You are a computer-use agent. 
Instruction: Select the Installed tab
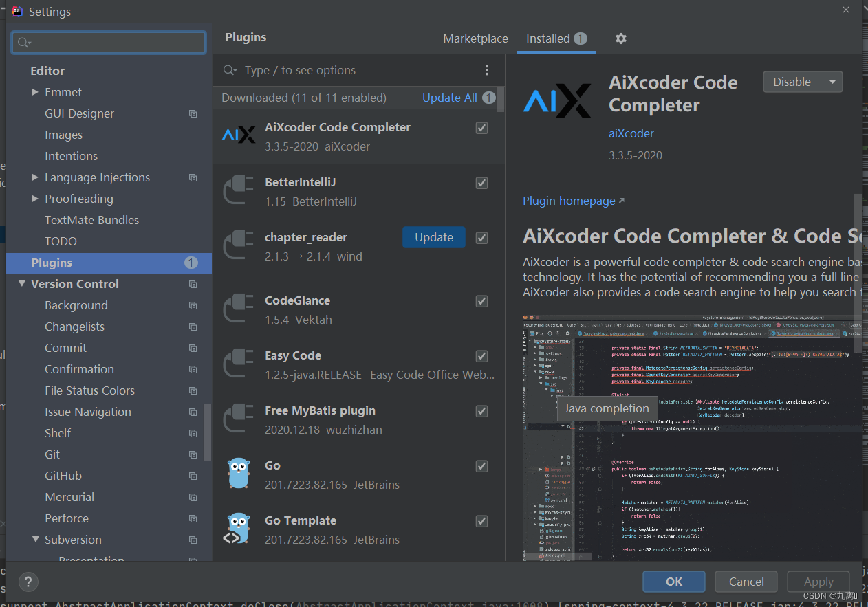coord(548,39)
